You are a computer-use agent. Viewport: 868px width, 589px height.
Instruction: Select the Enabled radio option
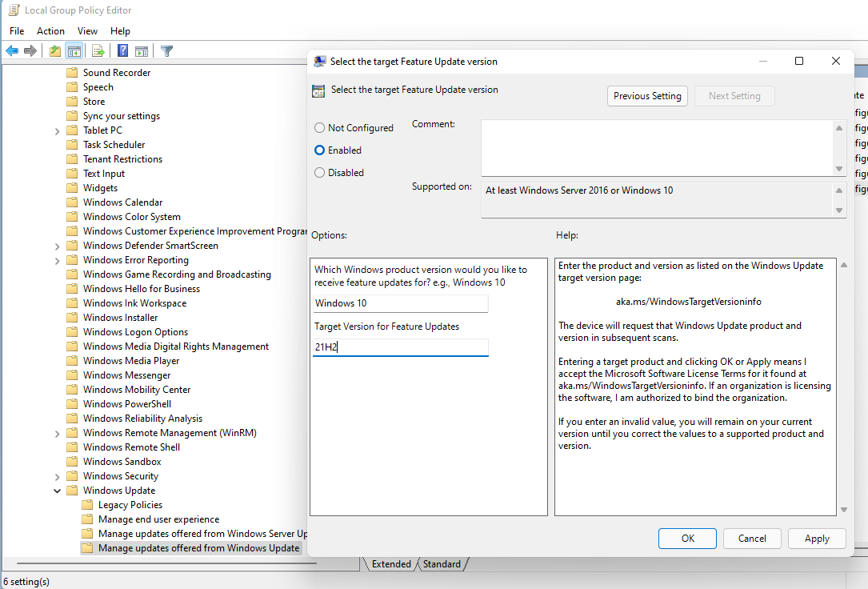point(319,150)
